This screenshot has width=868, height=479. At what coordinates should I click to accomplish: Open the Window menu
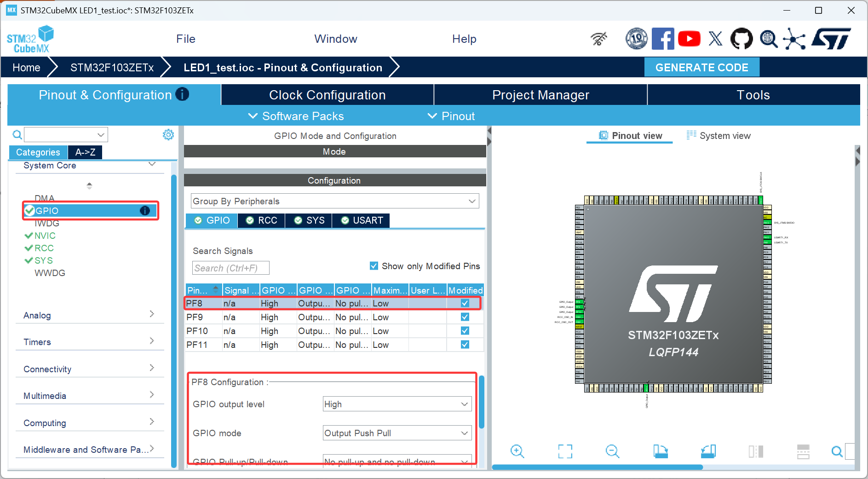pyautogui.click(x=336, y=39)
